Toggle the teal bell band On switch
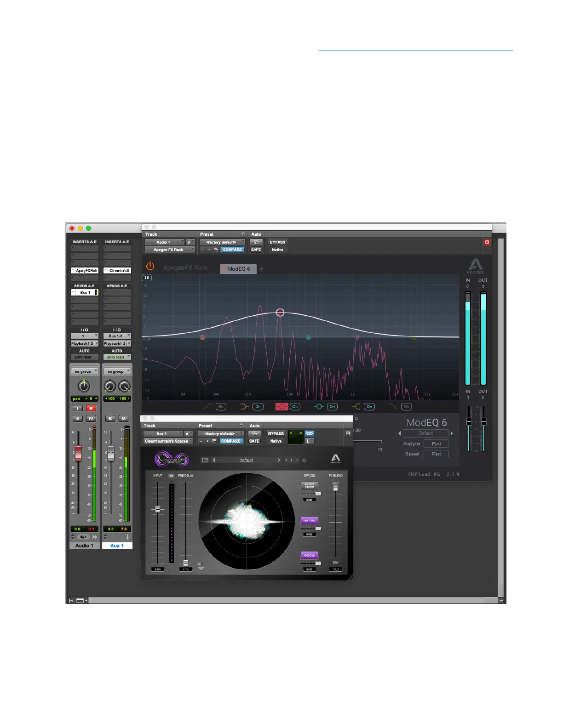The image size is (563, 728). [332, 406]
